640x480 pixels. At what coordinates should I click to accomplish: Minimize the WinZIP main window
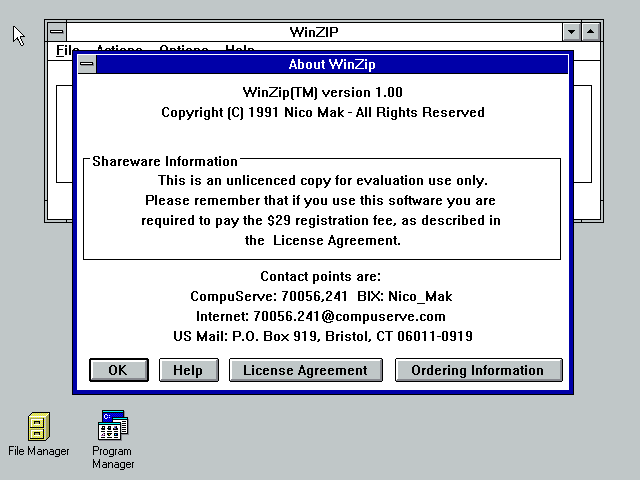[571, 32]
